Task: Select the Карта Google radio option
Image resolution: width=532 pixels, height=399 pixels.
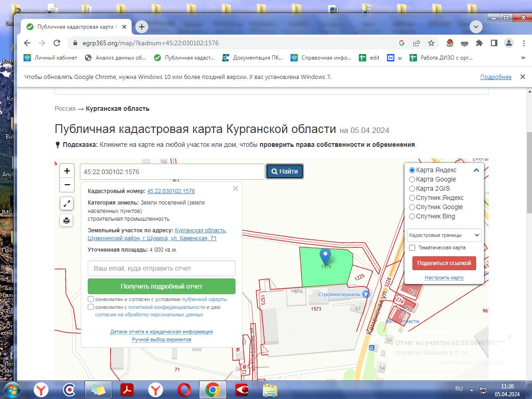Action: [412, 179]
